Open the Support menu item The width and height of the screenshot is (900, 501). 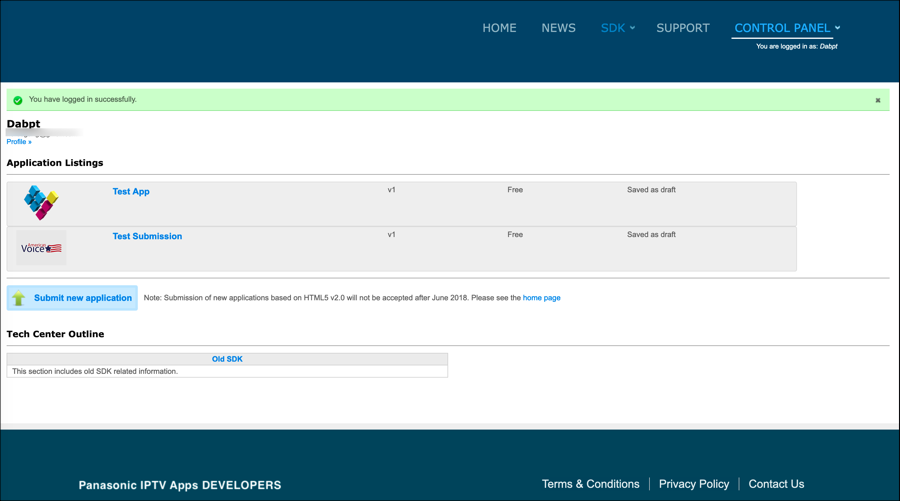pos(682,28)
